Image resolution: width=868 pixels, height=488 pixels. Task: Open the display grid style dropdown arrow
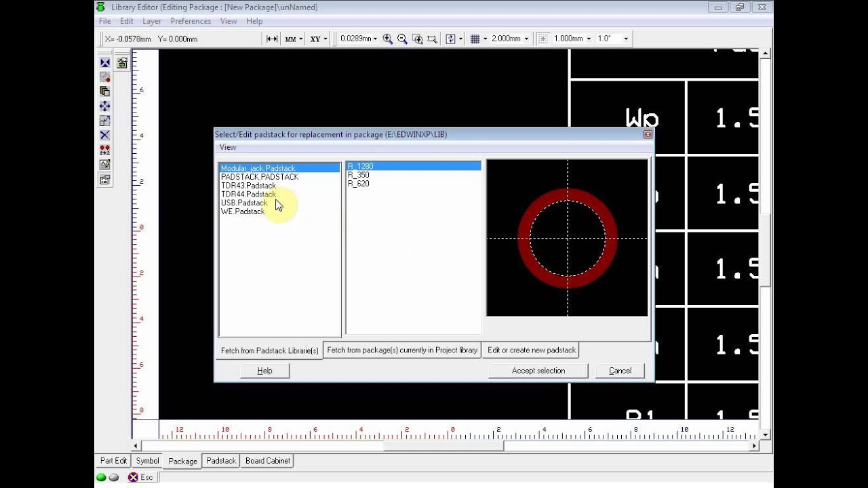(x=486, y=39)
